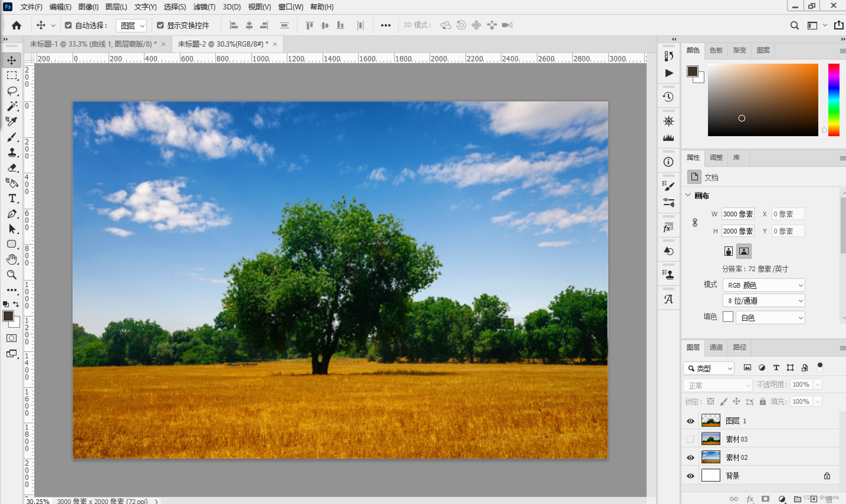Screen dimensions: 846x504
Task: Select the Move tool
Action: click(12, 60)
